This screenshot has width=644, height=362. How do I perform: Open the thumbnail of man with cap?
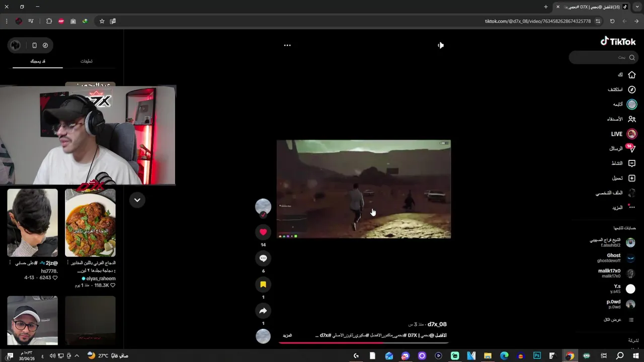point(32,320)
